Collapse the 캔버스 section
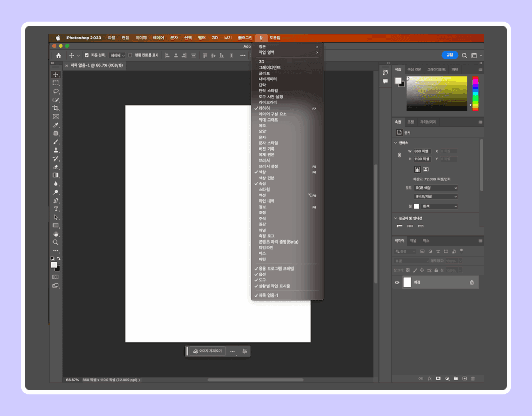Image resolution: width=532 pixels, height=416 pixels. coord(395,143)
